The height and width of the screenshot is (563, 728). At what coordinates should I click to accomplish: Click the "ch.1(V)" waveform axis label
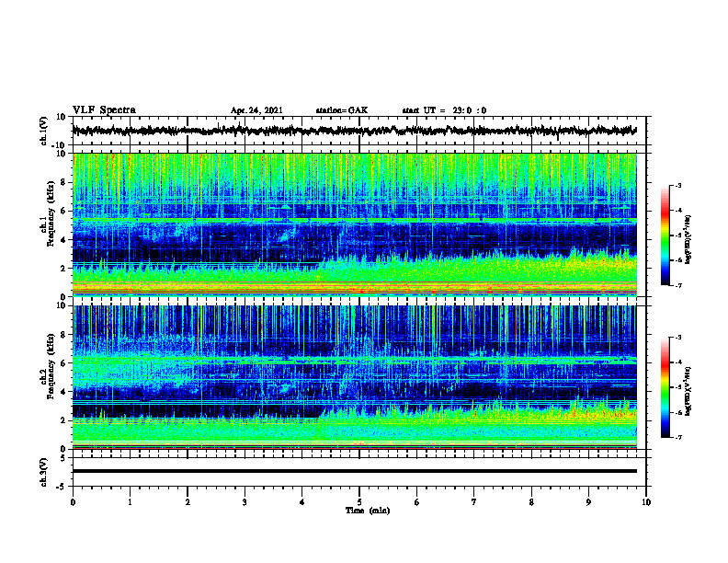click(x=44, y=132)
